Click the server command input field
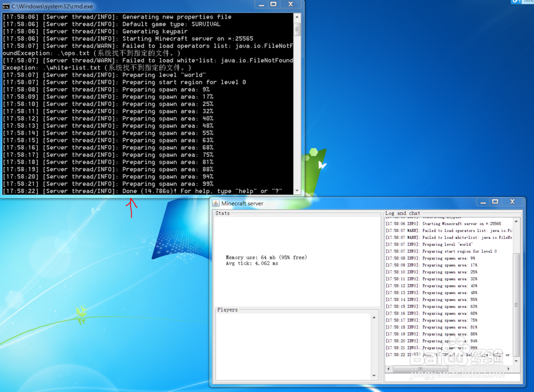Screen dimensions: 534x392 (453, 378)
